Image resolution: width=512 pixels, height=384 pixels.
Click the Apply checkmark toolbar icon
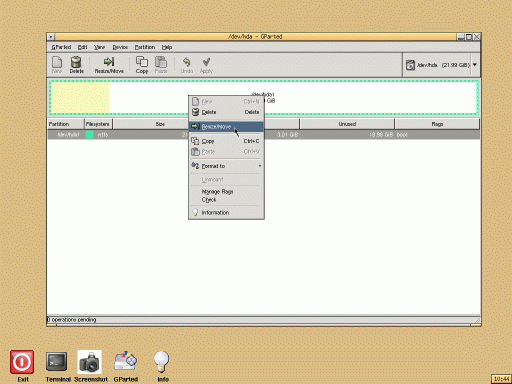pyautogui.click(x=206, y=62)
